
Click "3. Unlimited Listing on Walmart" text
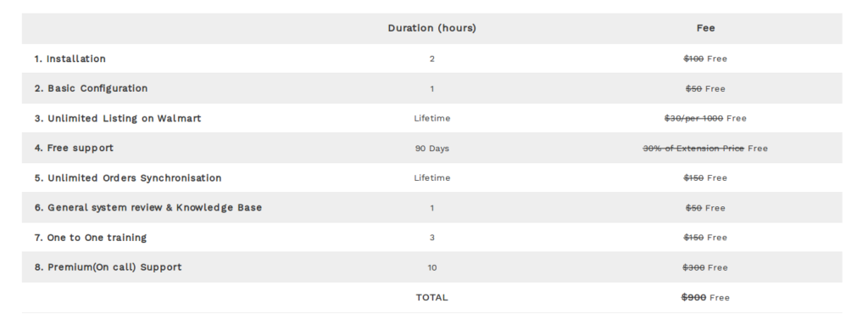(x=117, y=119)
